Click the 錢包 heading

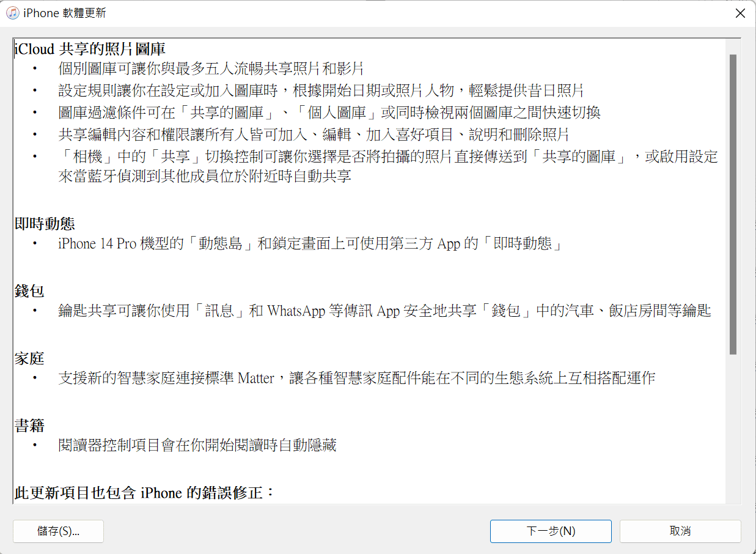(x=29, y=291)
